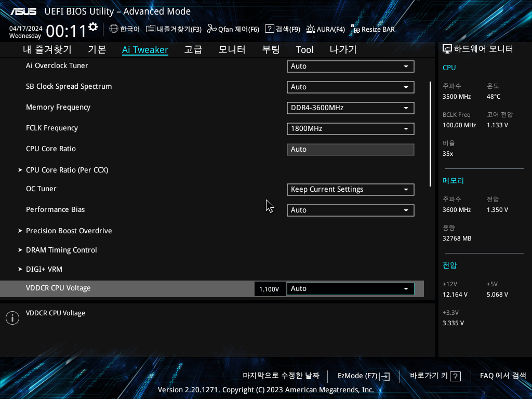Click 마지막으로 수정한 날짜 button
This screenshot has height=399, width=532.
pos(281,376)
